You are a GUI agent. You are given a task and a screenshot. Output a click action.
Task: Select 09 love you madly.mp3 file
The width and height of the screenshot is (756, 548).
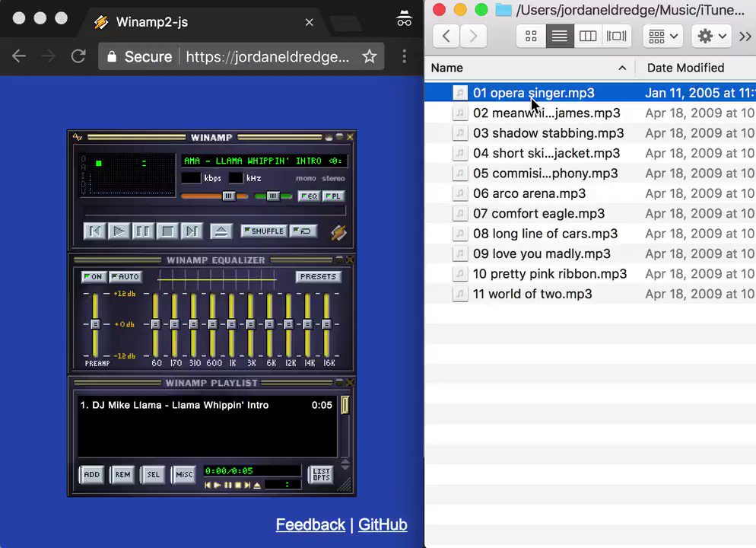[x=590, y=253]
